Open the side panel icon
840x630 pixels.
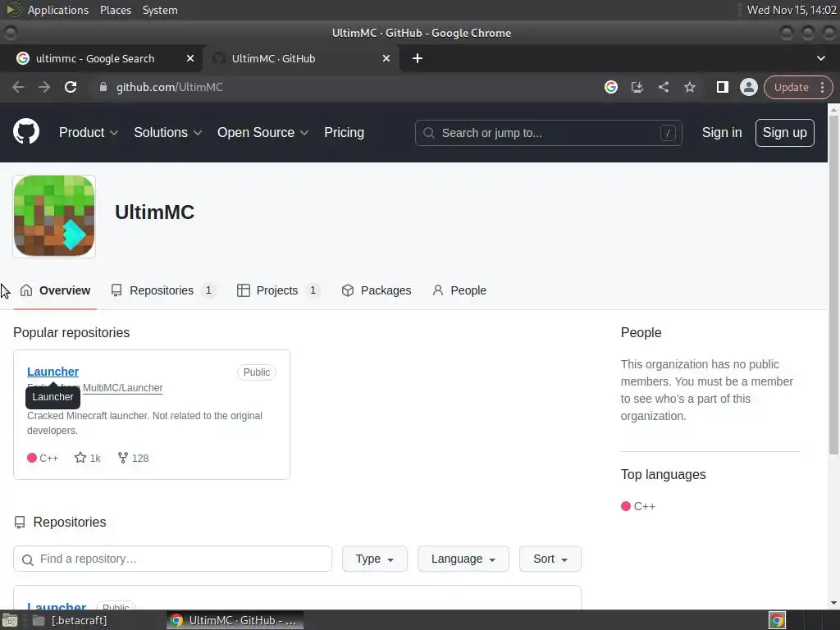click(x=722, y=87)
